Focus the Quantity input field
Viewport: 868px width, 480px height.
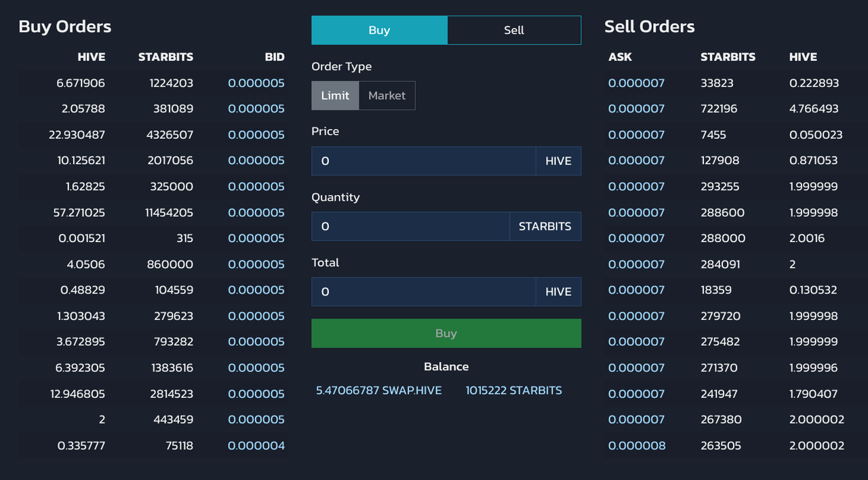[410, 226]
